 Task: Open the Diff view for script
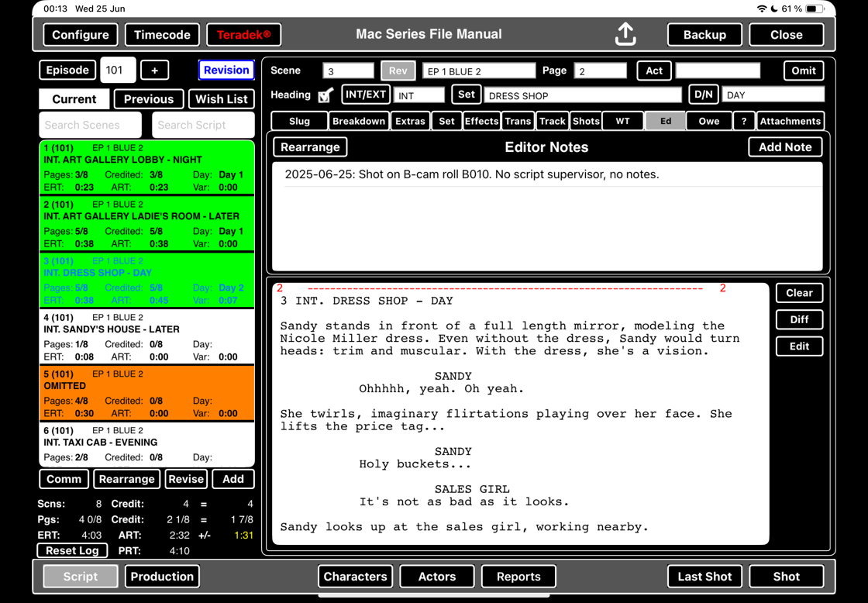pyautogui.click(x=799, y=319)
